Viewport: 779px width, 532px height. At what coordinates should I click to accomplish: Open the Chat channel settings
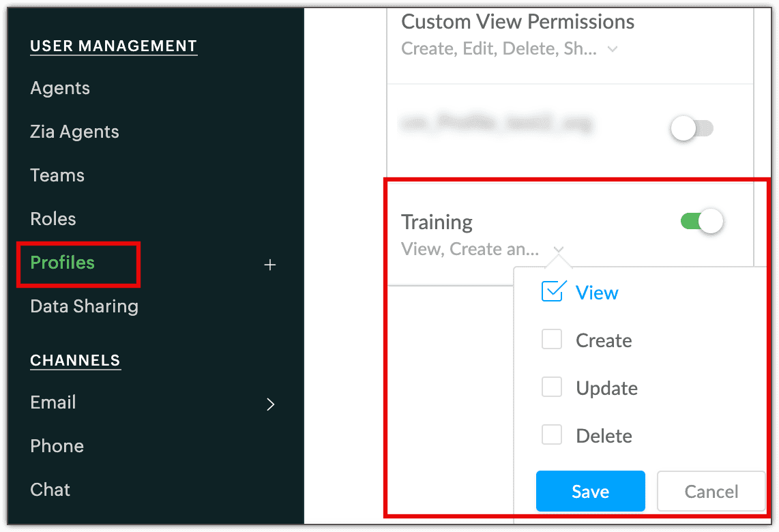[50, 490]
